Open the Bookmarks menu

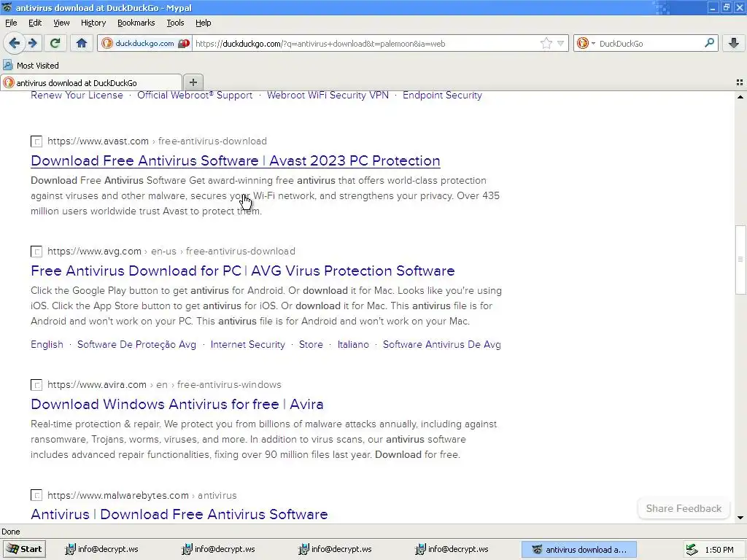[136, 23]
